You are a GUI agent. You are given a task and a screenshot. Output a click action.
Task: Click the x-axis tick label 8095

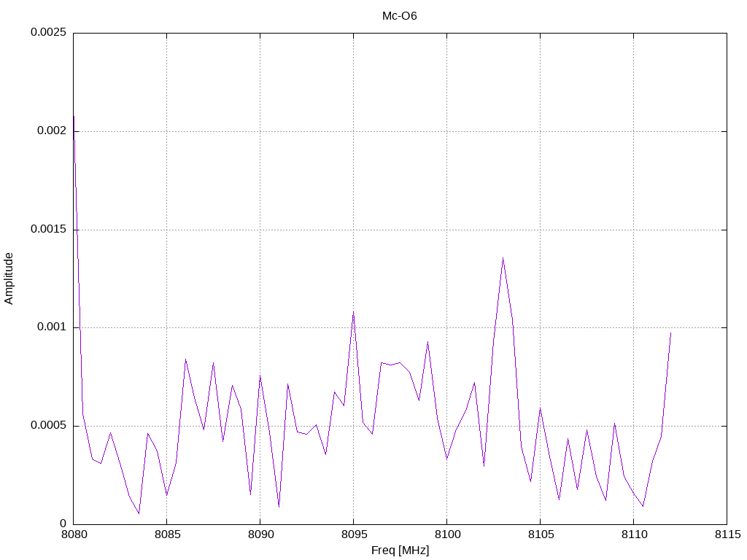pyautogui.click(x=354, y=534)
